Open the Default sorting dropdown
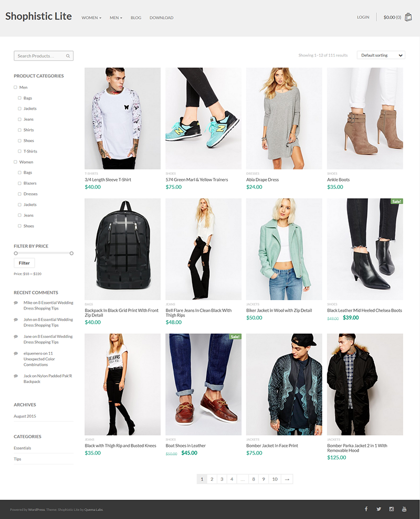The height and width of the screenshot is (519, 420). 381,55
